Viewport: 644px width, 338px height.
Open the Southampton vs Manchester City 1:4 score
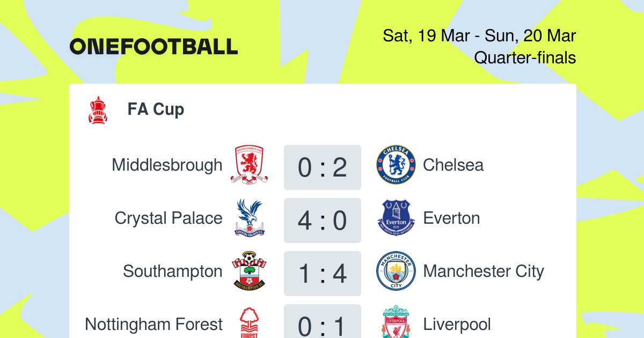point(323,274)
